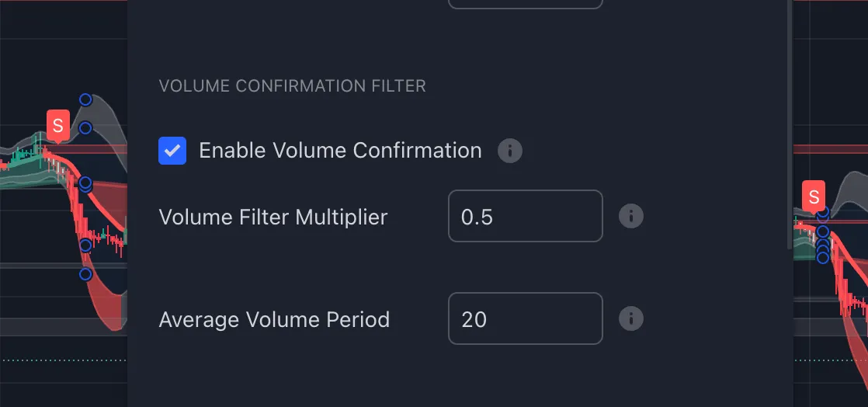Focus the Volume Filter Multiplier 0.5 field
Image resolution: width=868 pixels, height=407 pixels.
(x=526, y=216)
